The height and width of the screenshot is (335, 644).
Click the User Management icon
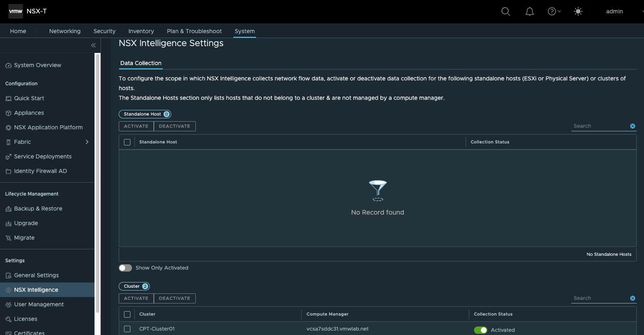(8, 305)
